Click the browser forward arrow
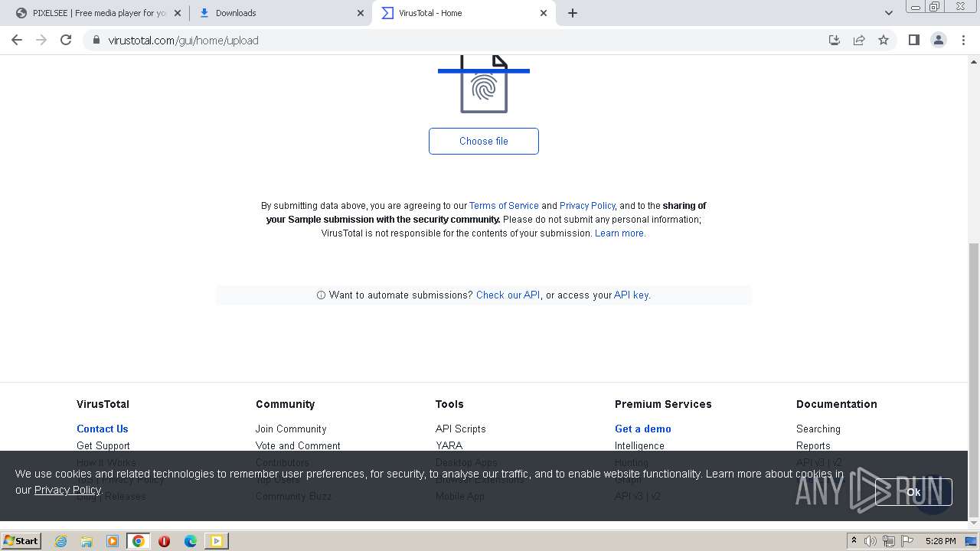Screen dimensions: 980x551 tap(41, 40)
